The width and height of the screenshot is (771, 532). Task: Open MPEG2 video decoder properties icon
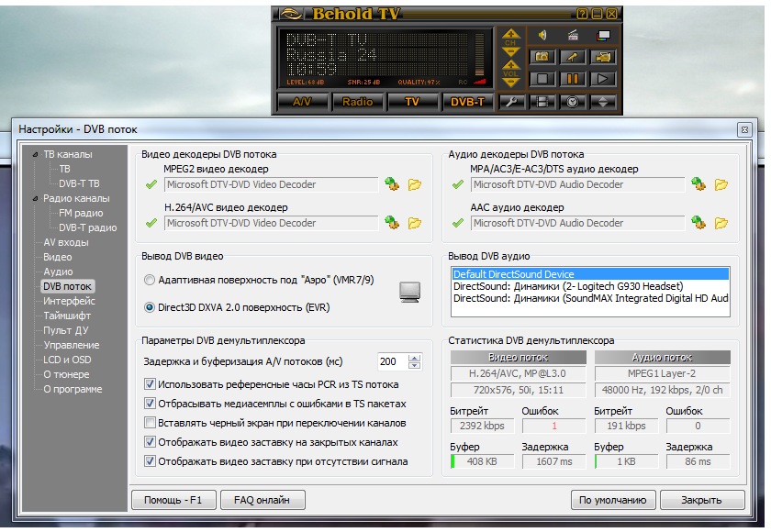392,184
